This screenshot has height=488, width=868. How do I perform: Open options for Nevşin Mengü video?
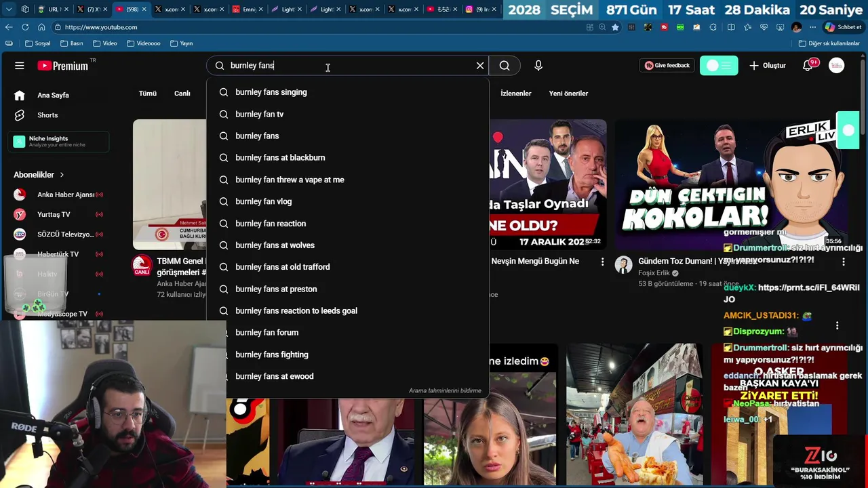pos(602,262)
